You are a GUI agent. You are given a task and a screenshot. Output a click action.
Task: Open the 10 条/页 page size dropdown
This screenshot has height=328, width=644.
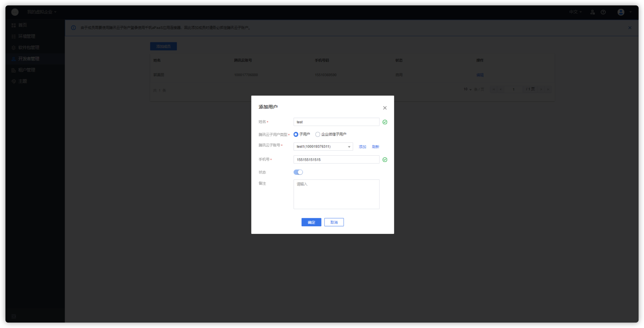pos(467,89)
